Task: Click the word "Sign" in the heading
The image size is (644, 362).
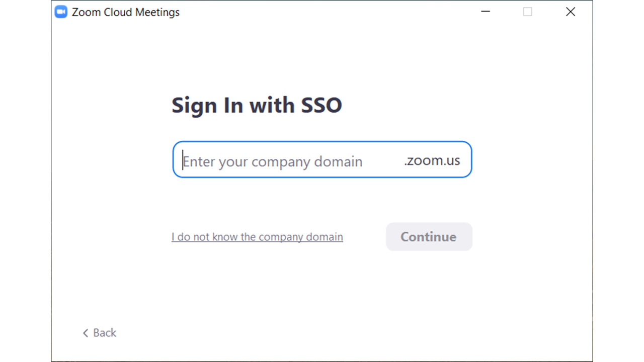Action: click(195, 105)
